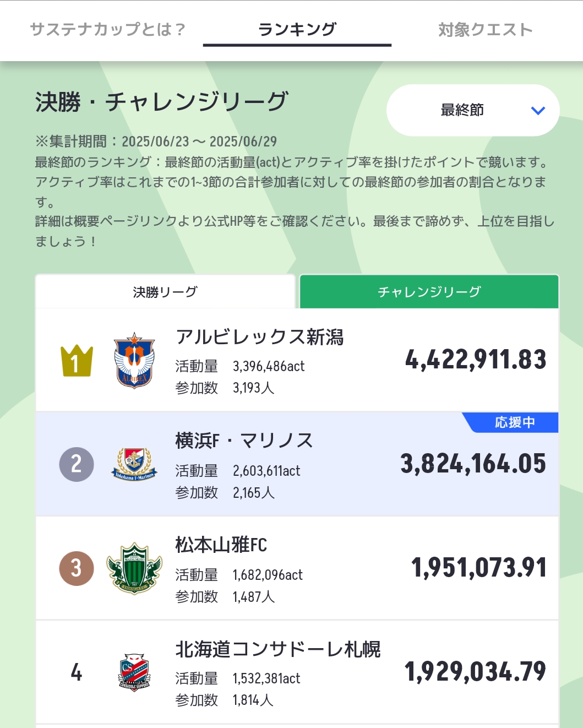Select the ランキング tab

pos(297,29)
